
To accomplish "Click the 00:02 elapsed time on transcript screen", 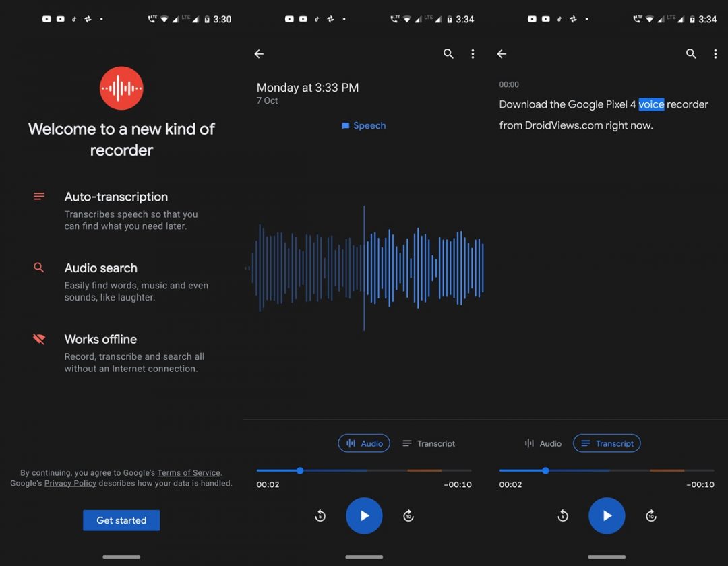I will pyautogui.click(x=510, y=485).
